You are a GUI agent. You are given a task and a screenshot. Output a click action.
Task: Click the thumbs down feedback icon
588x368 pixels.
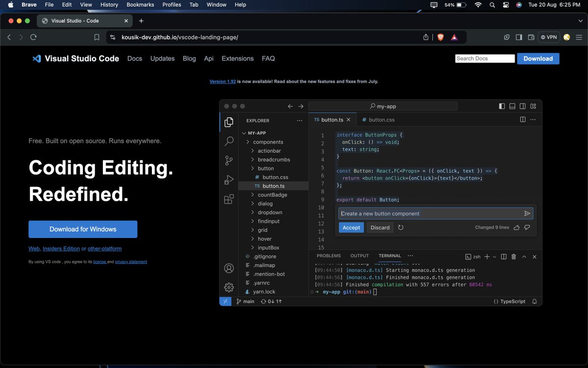coord(527,228)
